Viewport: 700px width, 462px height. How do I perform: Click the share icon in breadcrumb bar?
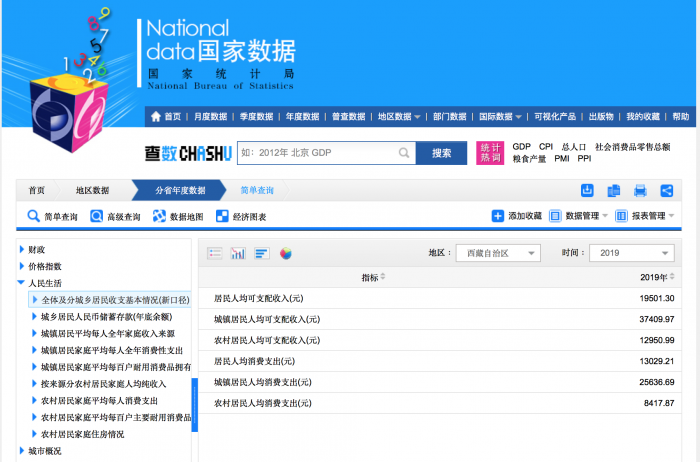tap(666, 191)
